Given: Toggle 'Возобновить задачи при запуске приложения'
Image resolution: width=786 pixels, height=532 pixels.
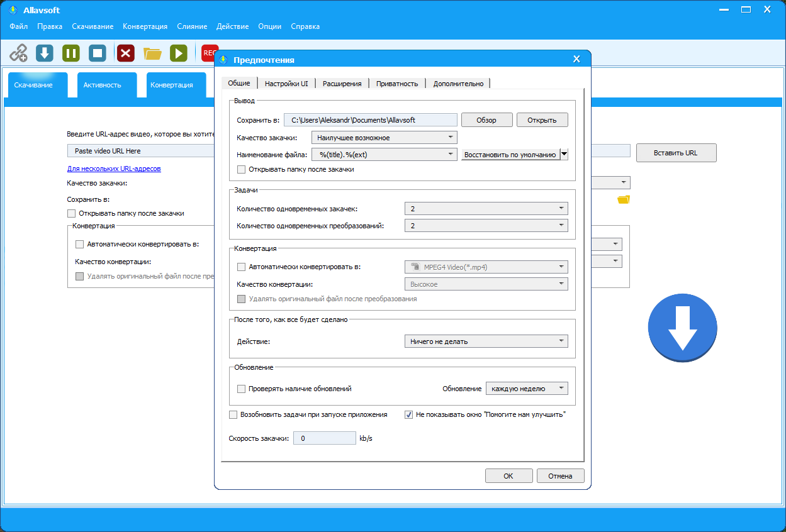Looking at the screenshot, I should pos(233,414).
